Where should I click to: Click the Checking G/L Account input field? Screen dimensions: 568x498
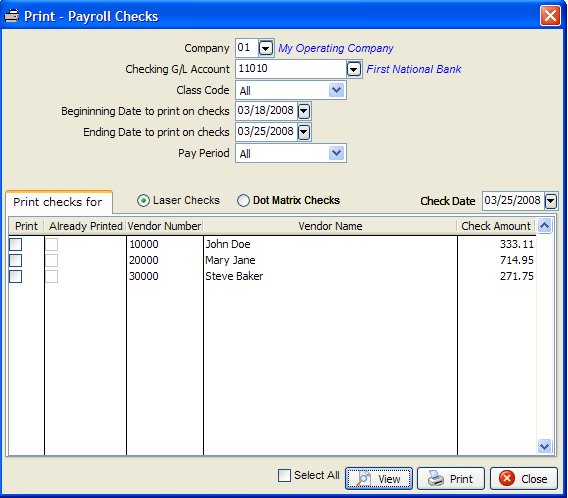pos(291,69)
